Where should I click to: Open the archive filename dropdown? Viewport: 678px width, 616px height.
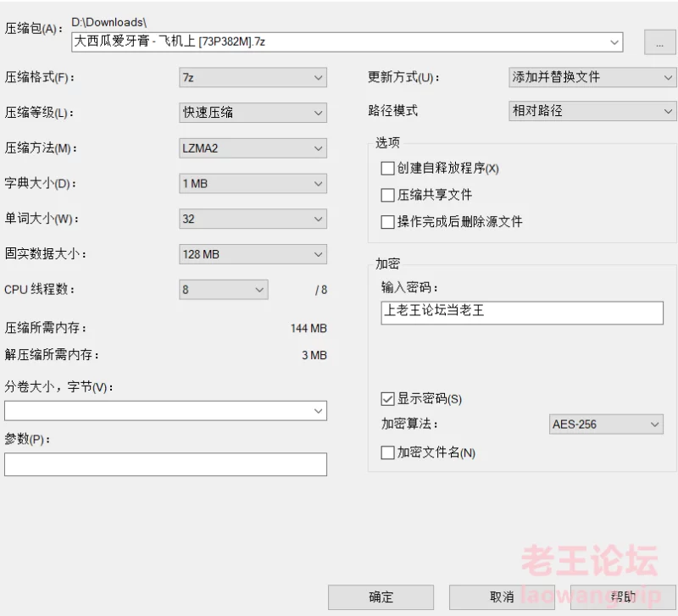(x=614, y=41)
